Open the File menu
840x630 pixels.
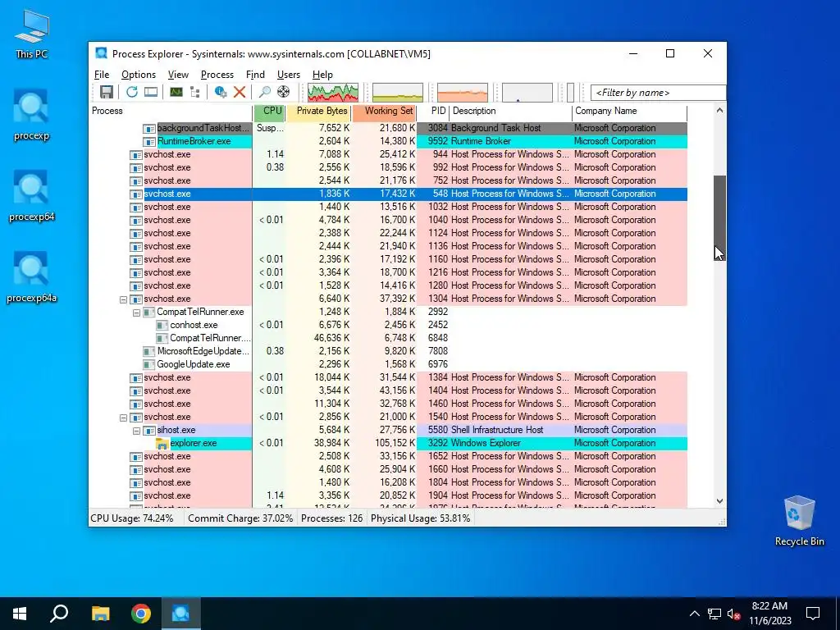click(102, 75)
